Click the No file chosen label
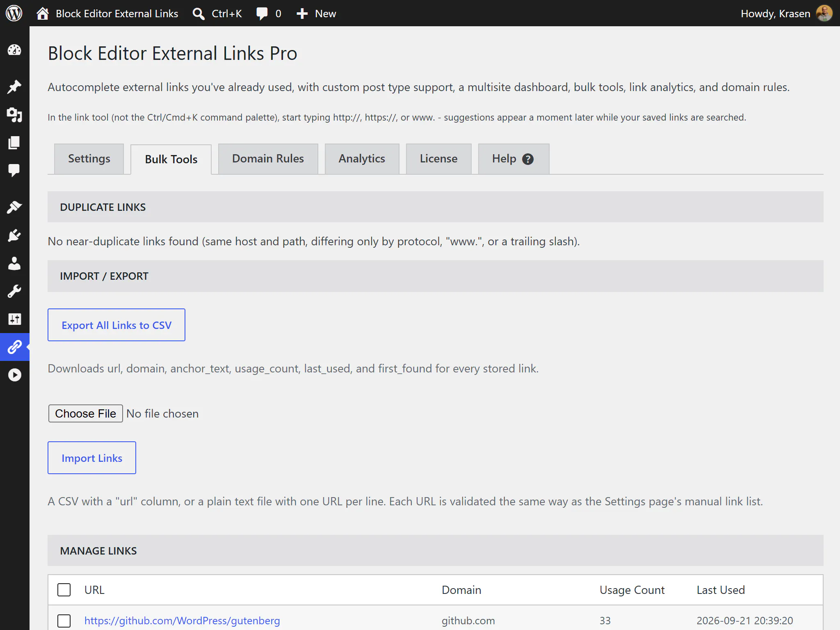This screenshot has height=630, width=840. tap(162, 413)
